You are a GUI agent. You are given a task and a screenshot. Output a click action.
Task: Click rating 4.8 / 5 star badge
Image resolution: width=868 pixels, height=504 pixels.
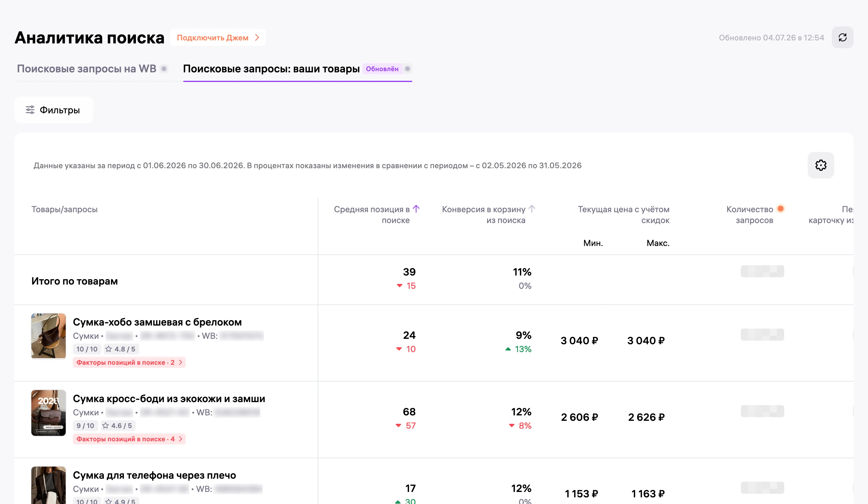point(121,349)
